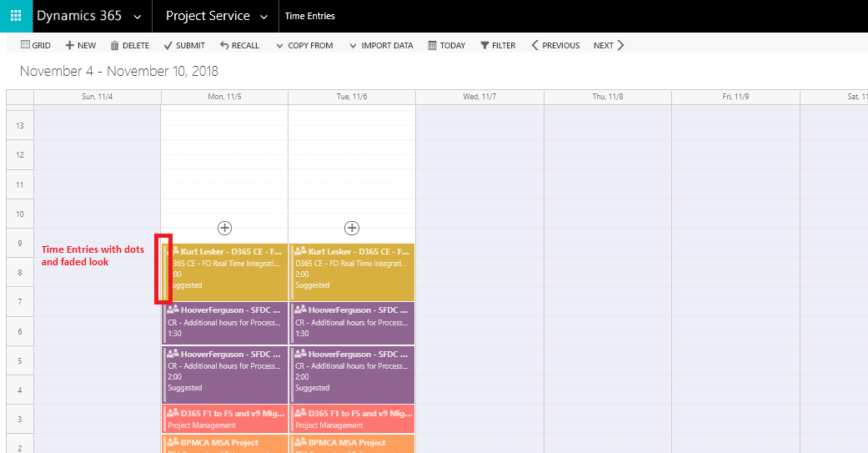Image resolution: width=868 pixels, height=453 pixels.
Task: Open Monday HooverFerguson 2:00 Suggested entry
Action: click(225, 375)
